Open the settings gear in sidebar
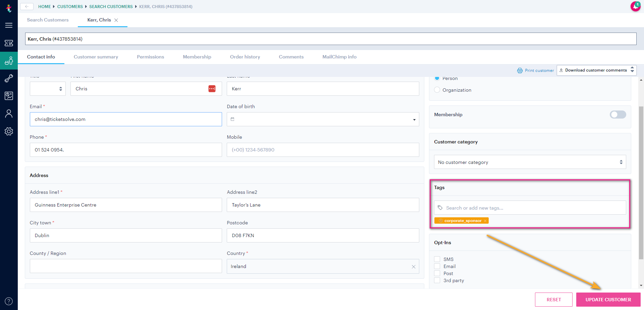The height and width of the screenshot is (310, 644). click(9, 131)
